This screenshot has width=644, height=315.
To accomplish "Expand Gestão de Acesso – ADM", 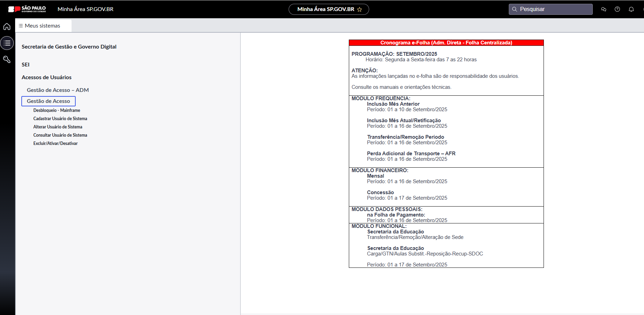I will tap(58, 90).
